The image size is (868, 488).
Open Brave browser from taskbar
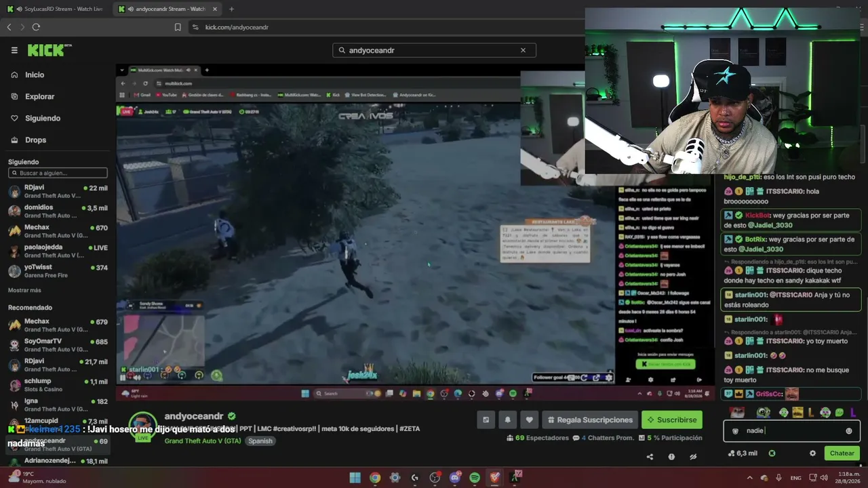(x=495, y=478)
